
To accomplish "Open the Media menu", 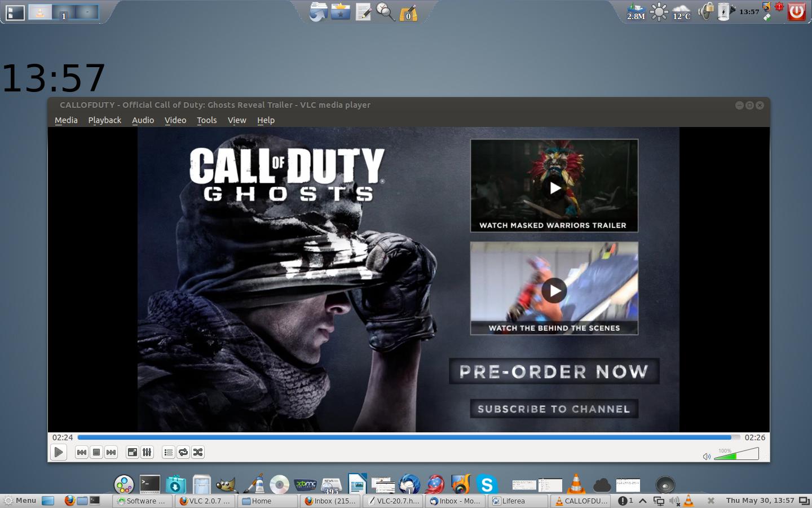I will click(66, 120).
